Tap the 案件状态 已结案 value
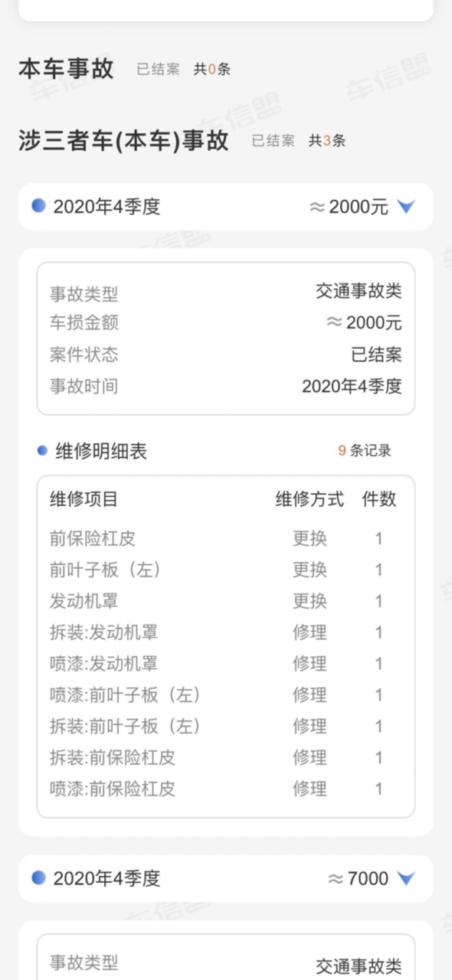This screenshot has width=452, height=980. (x=376, y=354)
